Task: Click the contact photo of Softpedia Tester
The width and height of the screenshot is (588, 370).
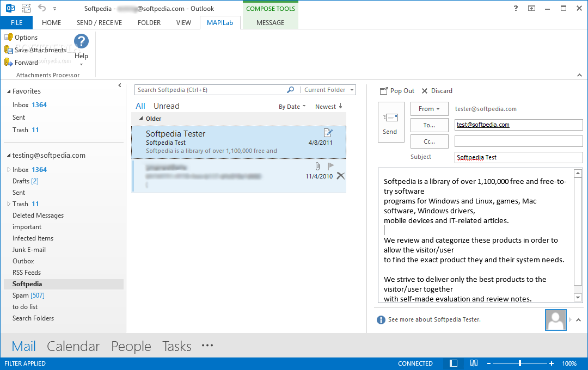Action: coord(555,320)
